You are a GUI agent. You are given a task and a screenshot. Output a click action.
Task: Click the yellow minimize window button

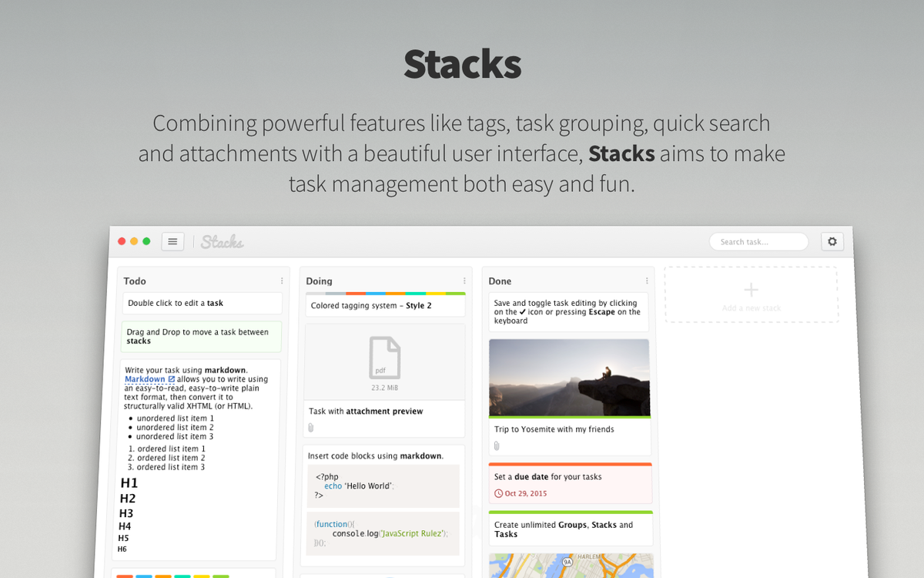coord(134,241)
